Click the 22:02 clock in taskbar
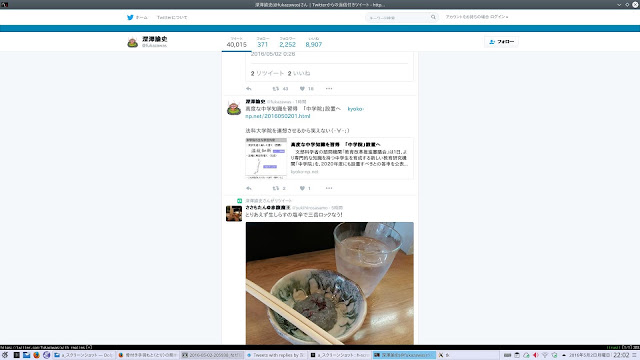 point(621,355)
